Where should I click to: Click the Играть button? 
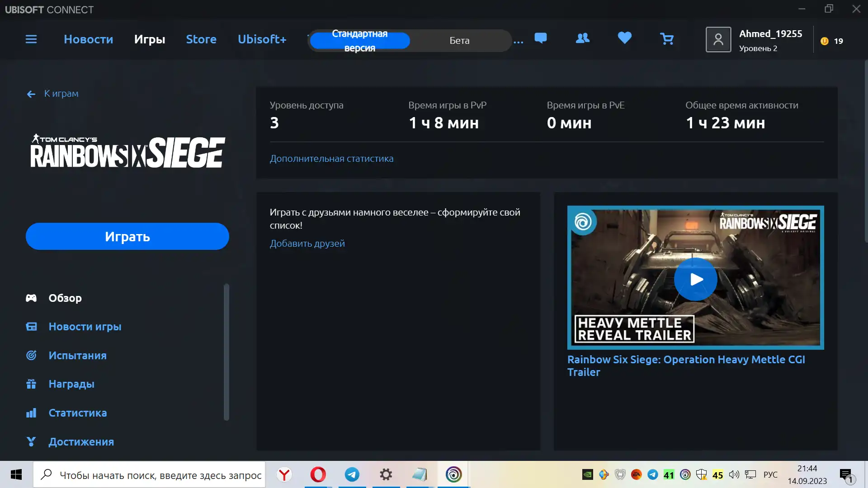point(127,236)
